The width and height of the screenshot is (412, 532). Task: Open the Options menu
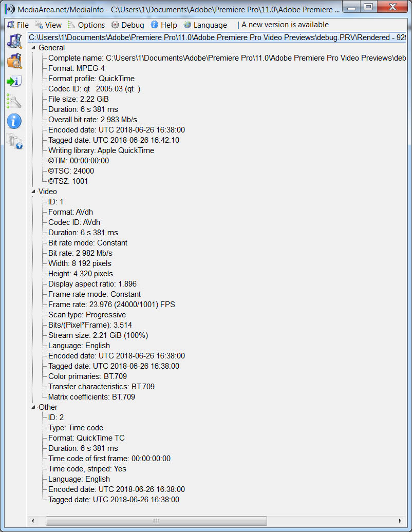tap(86, 25)
